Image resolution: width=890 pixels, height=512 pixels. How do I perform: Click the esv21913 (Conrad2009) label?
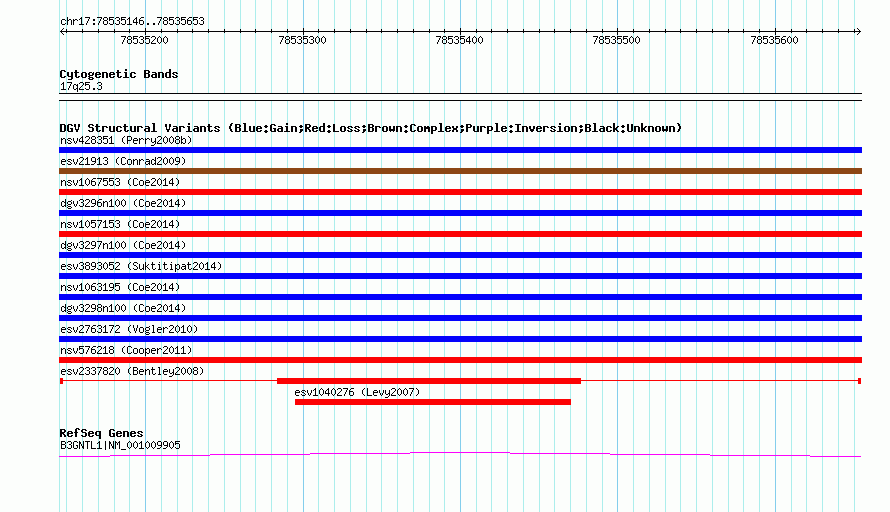pos(123,161)
